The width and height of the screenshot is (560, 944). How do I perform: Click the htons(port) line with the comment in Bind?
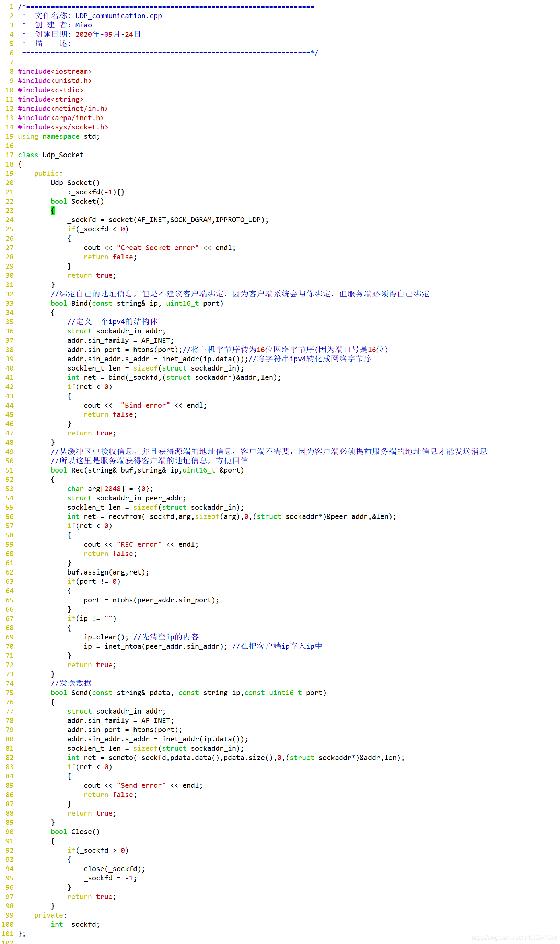point(227,350)
